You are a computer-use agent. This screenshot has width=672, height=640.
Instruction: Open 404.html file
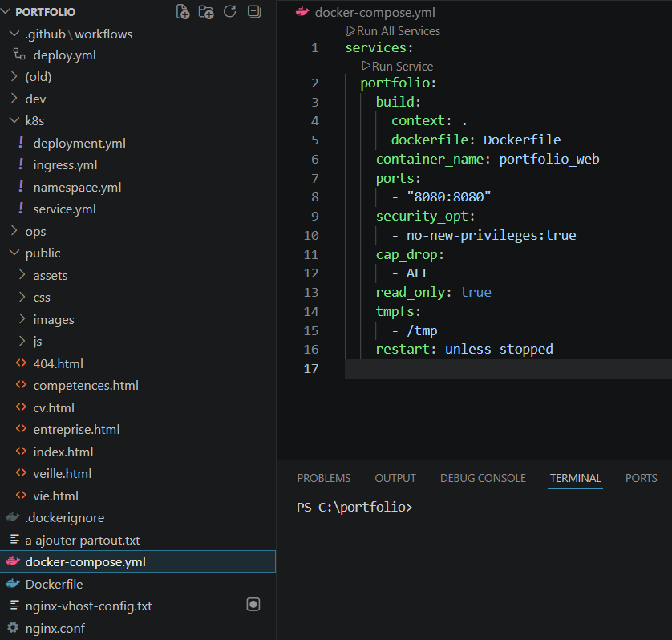click(x=59, y=363)
